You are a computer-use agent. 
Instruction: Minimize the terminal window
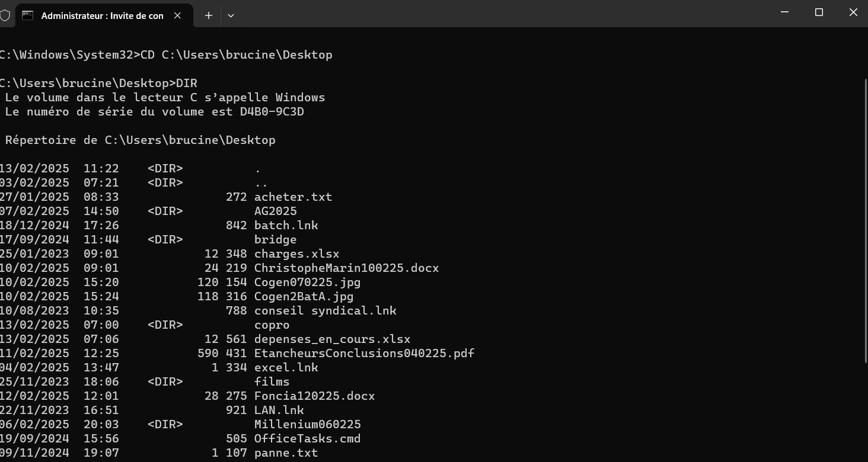pyautogui.click(x=785, y=12)
